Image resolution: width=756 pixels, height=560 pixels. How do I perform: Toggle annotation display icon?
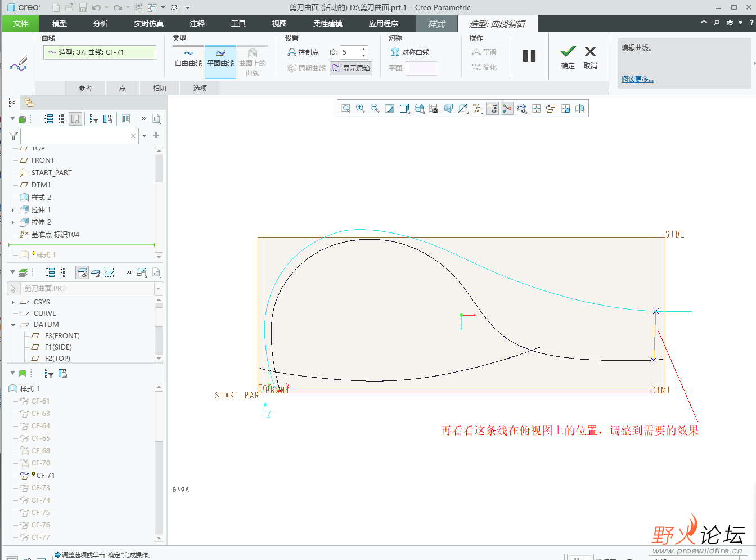pos(492,108)
